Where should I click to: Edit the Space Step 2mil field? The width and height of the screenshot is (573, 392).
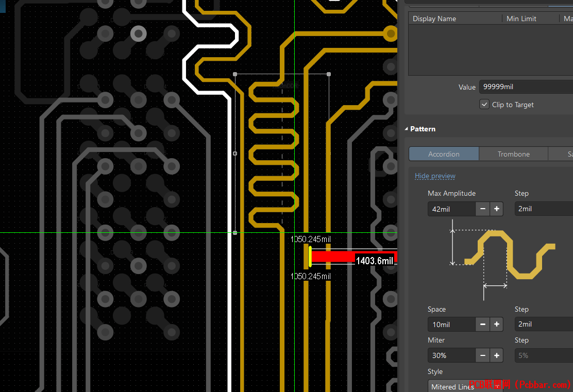(544, 324)
